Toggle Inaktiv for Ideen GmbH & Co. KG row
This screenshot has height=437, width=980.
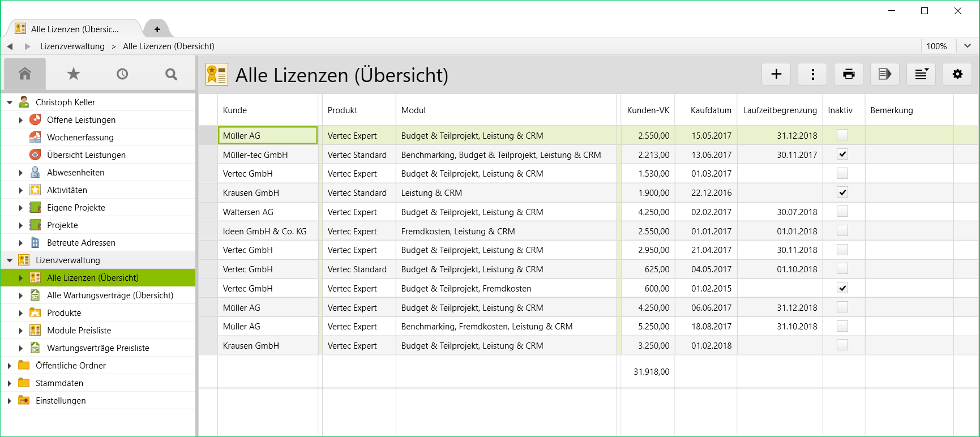tap(842, 230)
